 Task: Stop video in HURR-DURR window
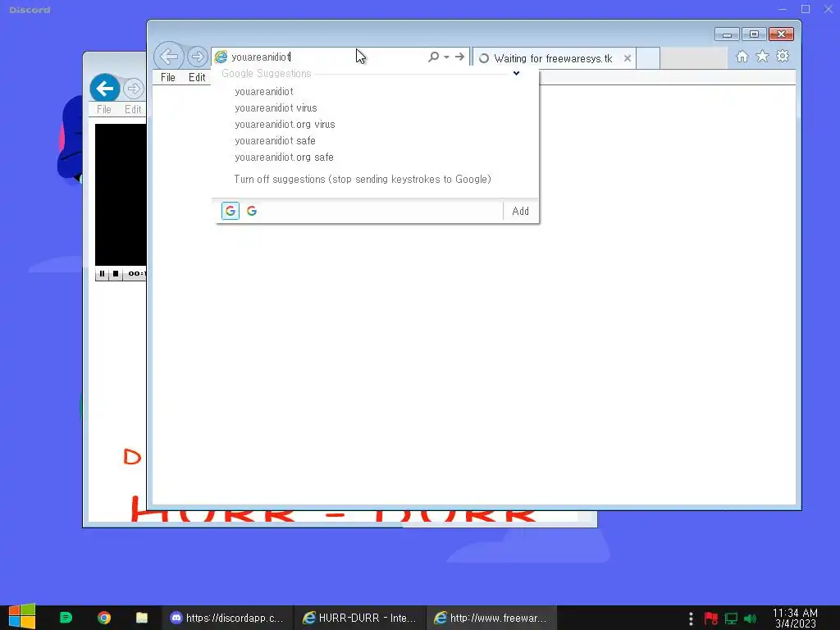coord(115,274)
